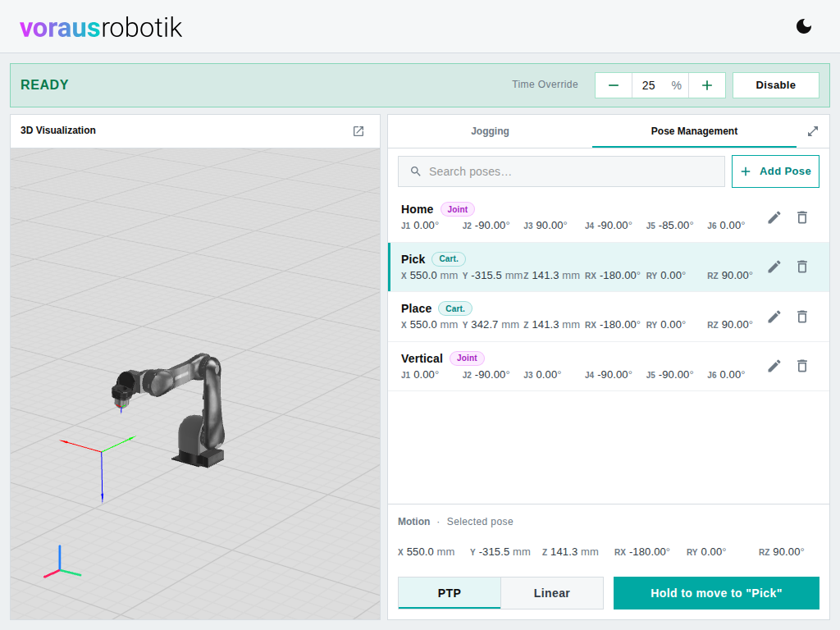Click the time override percentage field
The width and height of the screenshot is (840, 630).
click(660, 85)
